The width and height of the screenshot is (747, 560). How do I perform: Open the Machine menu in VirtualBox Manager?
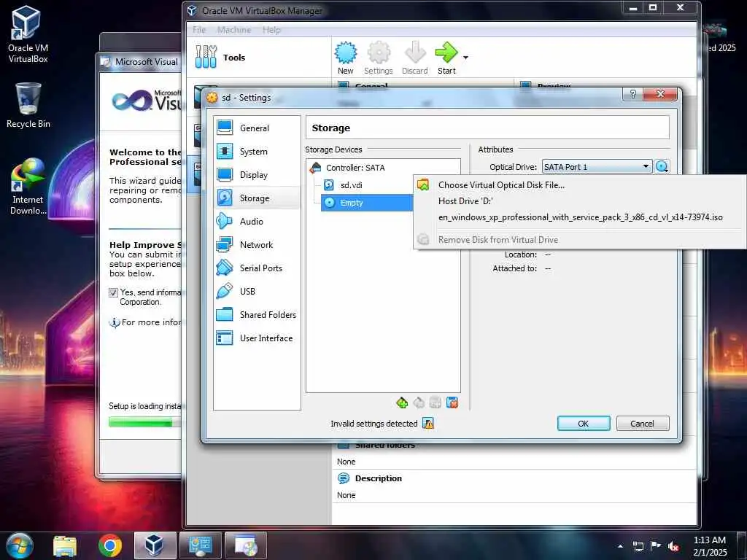point(234,29)
